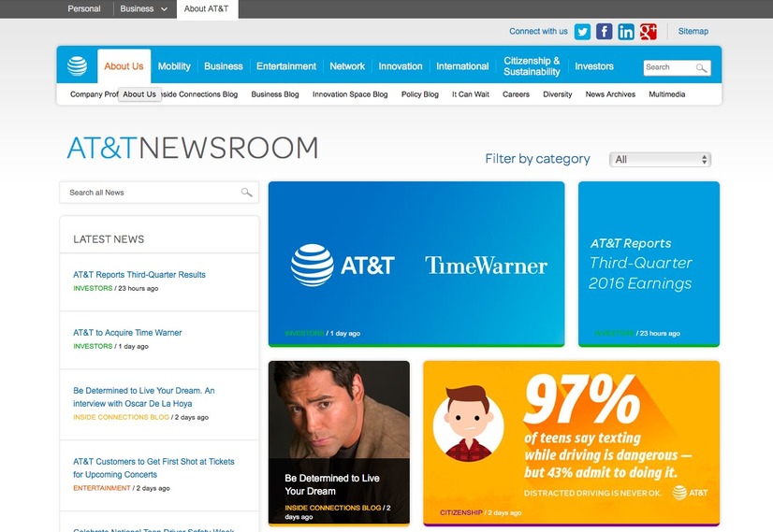Open the Entertainment navigation menu
Image resolution: width=773 pixels, height=532 pixels.
[286, 66]
